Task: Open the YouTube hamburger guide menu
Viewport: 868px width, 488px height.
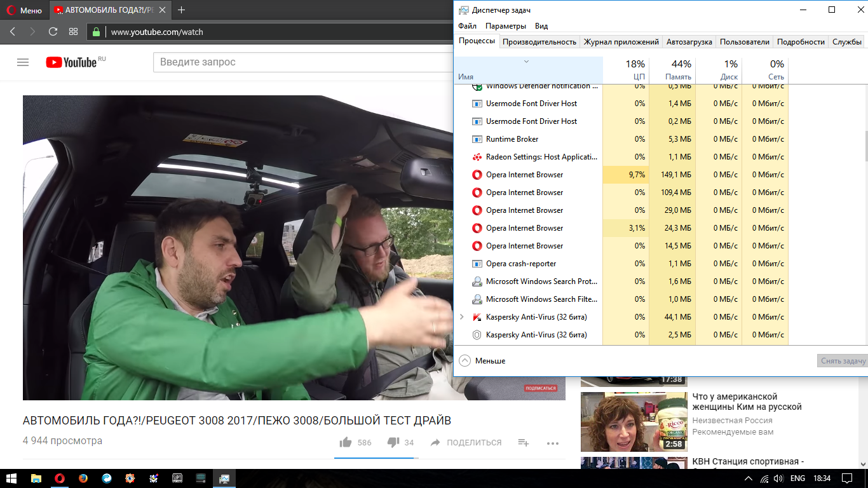Action: [x=23, y=62]
